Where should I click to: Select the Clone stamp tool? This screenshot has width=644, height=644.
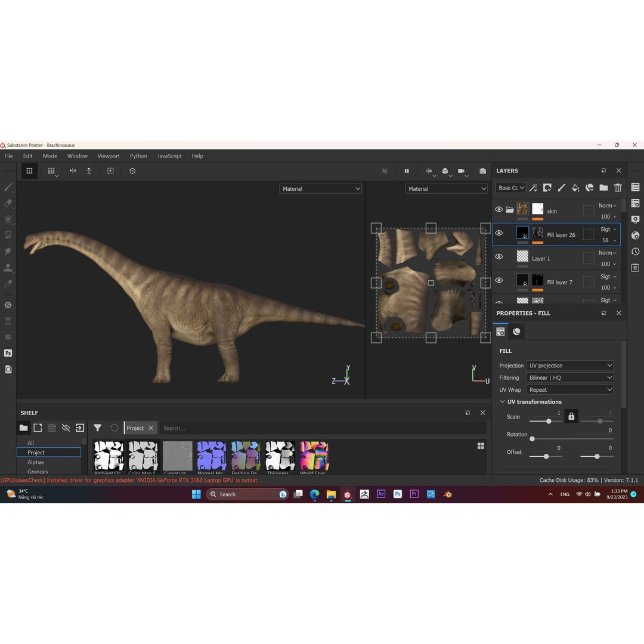[8, 268]
